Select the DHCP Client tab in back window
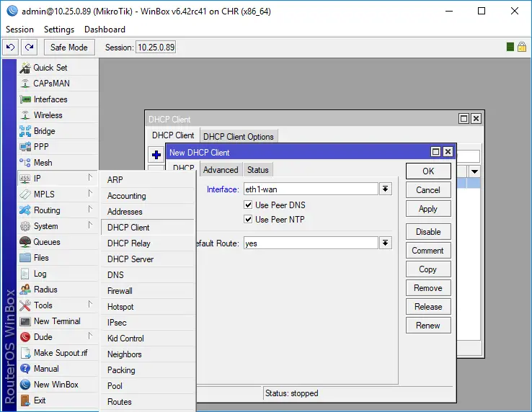 (x=173, y=135)
